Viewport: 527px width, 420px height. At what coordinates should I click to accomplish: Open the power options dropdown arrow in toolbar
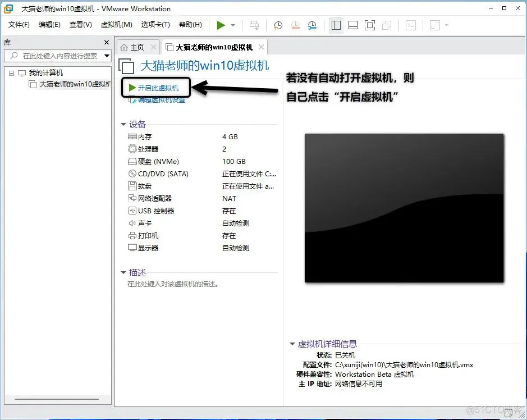(x=233, y=25)
